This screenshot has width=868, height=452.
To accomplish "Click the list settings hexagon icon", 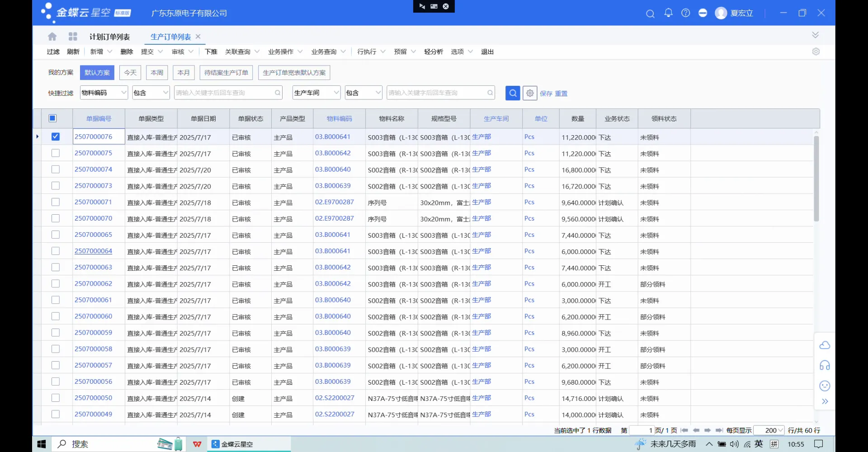I will point(816,52).
